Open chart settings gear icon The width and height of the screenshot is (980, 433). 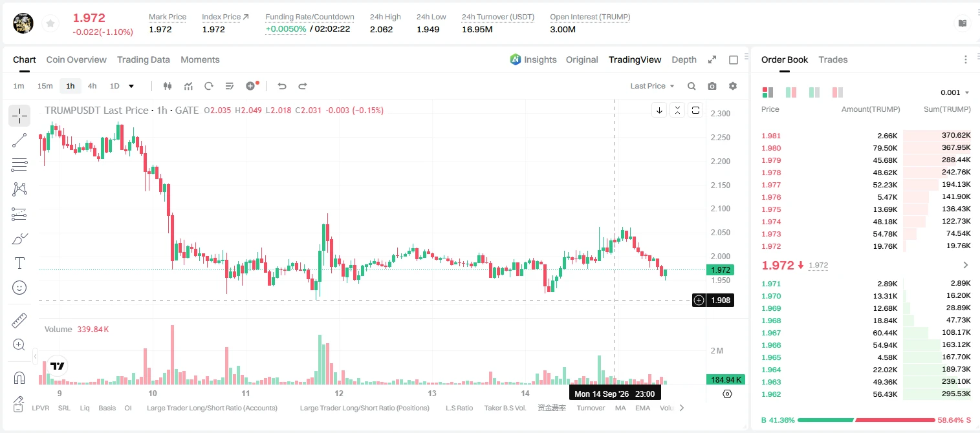pos(733,86)
